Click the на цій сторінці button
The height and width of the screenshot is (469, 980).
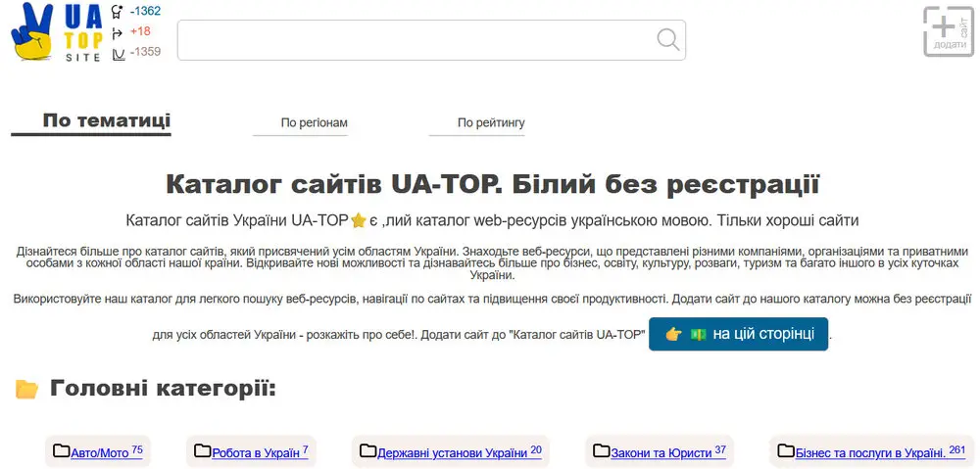pos(738,334)
